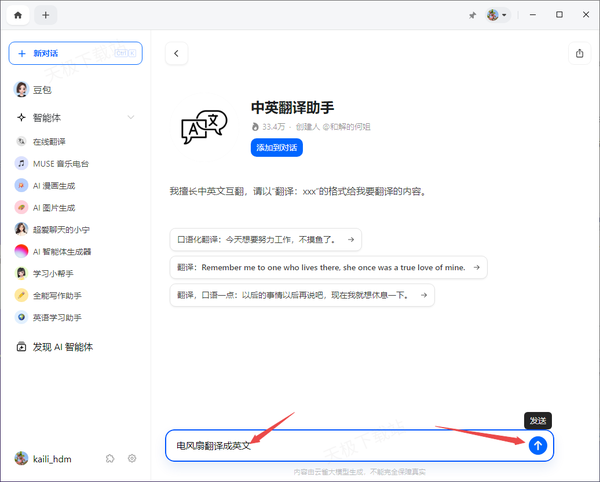Screen dimensions: 600x482
Task: Pin the window with the pushpin icon
Action: pos(471,15)
